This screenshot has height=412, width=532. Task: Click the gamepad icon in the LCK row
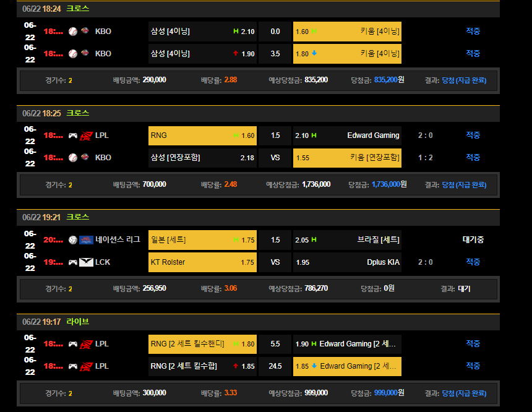(73, 262)
